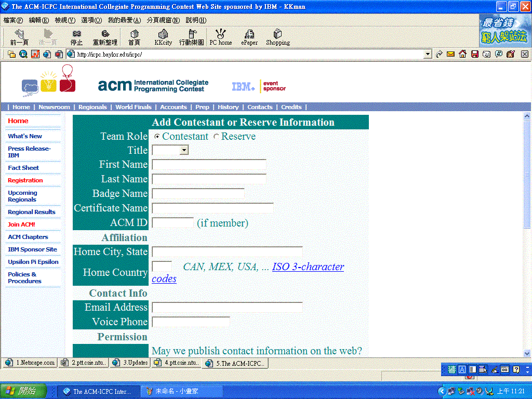Open the 檢視 (View) menu
Screen dimensions: 532x399
[x=65, y=20]
